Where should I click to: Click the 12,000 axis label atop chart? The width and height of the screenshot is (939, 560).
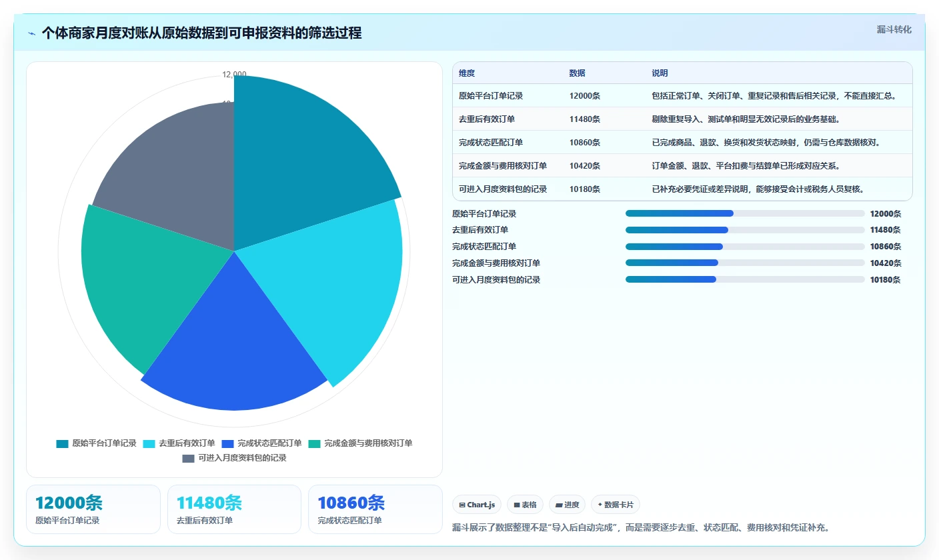[234, 75]
